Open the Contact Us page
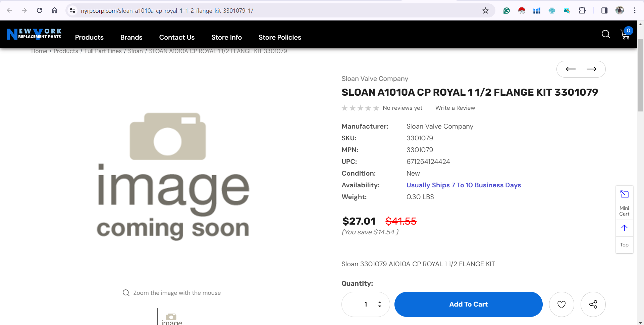The height and width of the screenshot is (325, 644). (177, 37)
